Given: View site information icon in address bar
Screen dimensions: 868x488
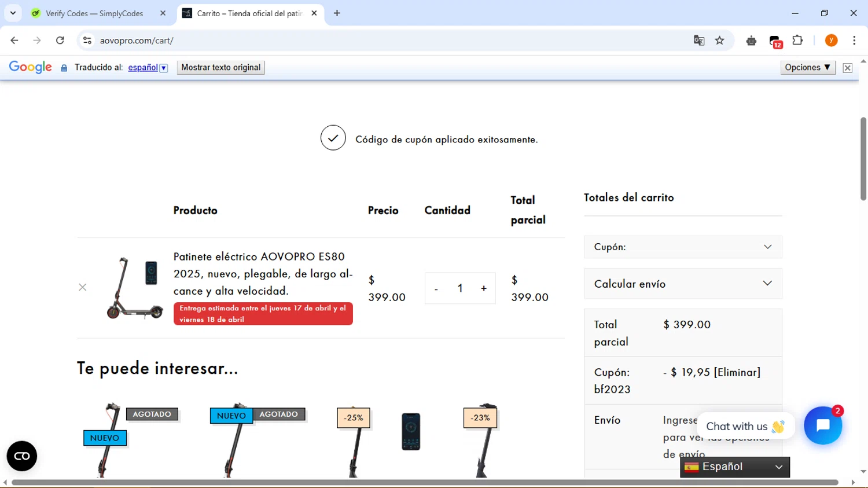Looking at the screenshot, I should coord(87,41).
